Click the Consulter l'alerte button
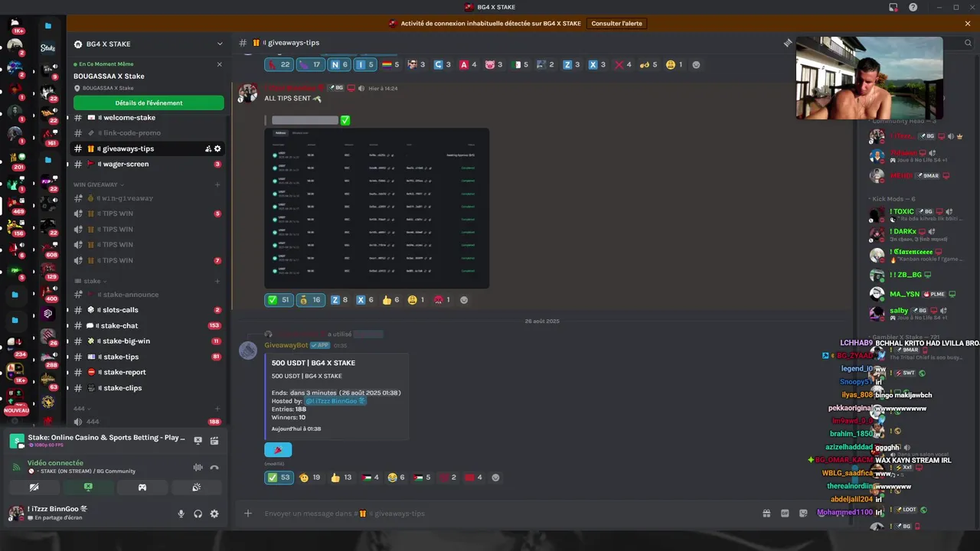 (x=617, y=24)
